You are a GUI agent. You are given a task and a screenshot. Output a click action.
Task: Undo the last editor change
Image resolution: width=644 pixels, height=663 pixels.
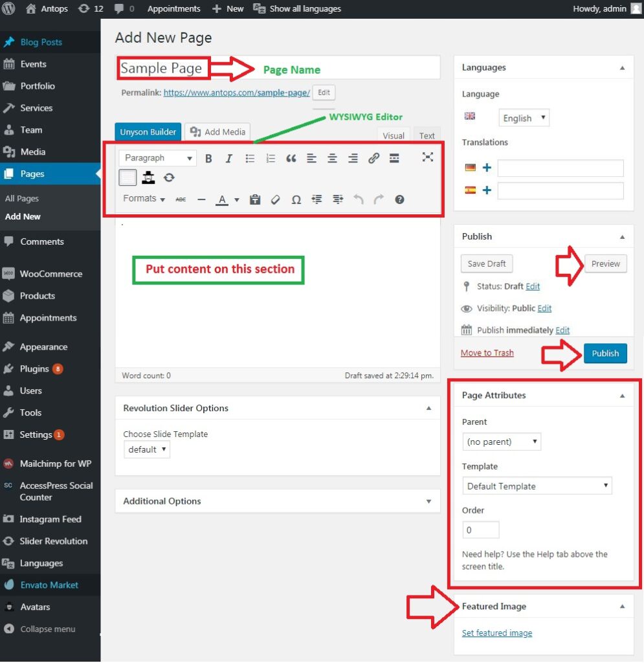pyautogui.click(x=358, y=199)
